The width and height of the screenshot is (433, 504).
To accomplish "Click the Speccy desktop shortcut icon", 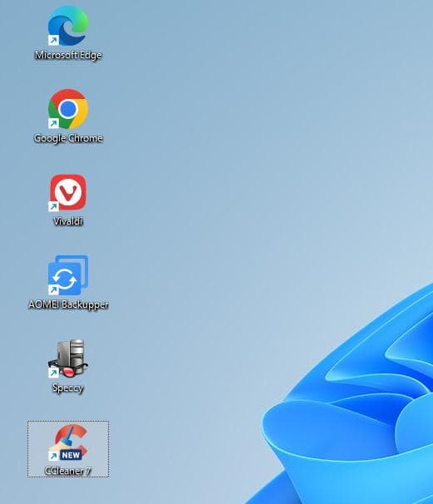I will pos(68,358).
